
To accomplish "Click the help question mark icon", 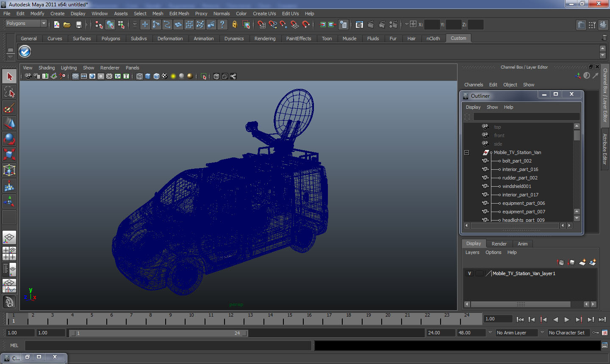I will (222, 25).
